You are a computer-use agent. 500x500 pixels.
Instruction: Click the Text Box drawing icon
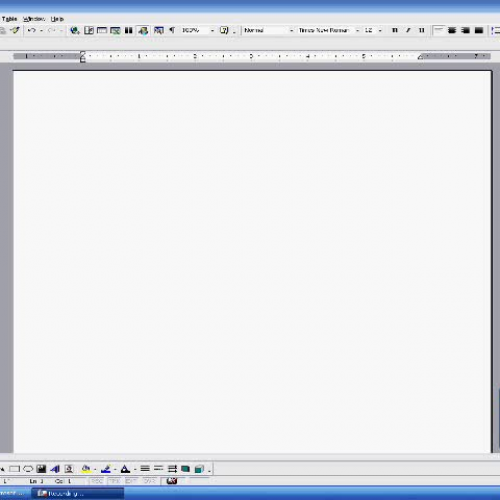click(x=41, y=469)
